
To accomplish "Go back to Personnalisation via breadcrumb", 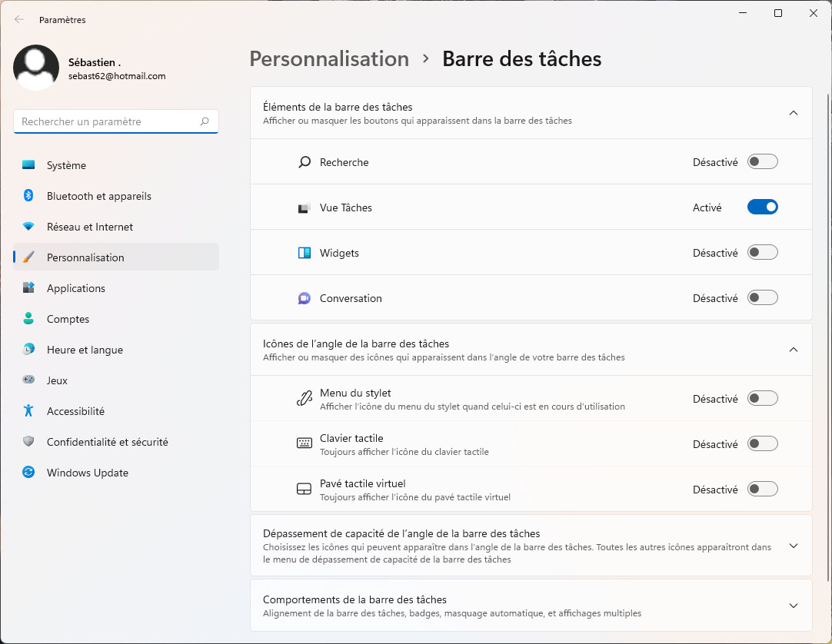I will tap(329, 59).
